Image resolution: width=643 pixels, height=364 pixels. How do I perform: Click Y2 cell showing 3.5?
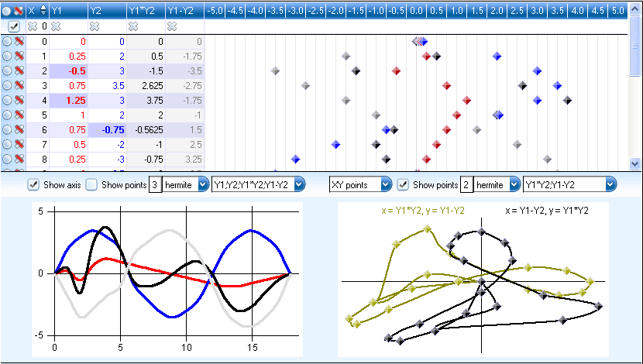coord(108,86)
